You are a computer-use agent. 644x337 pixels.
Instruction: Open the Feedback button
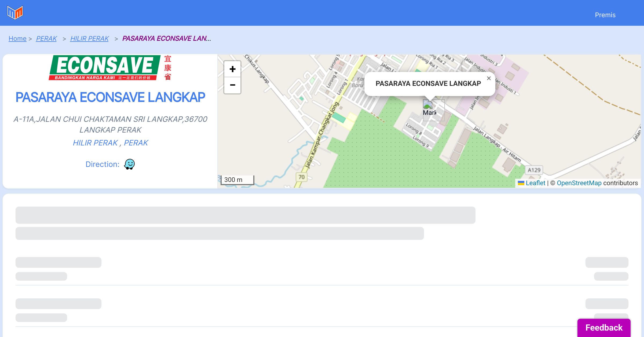(604, 327)
